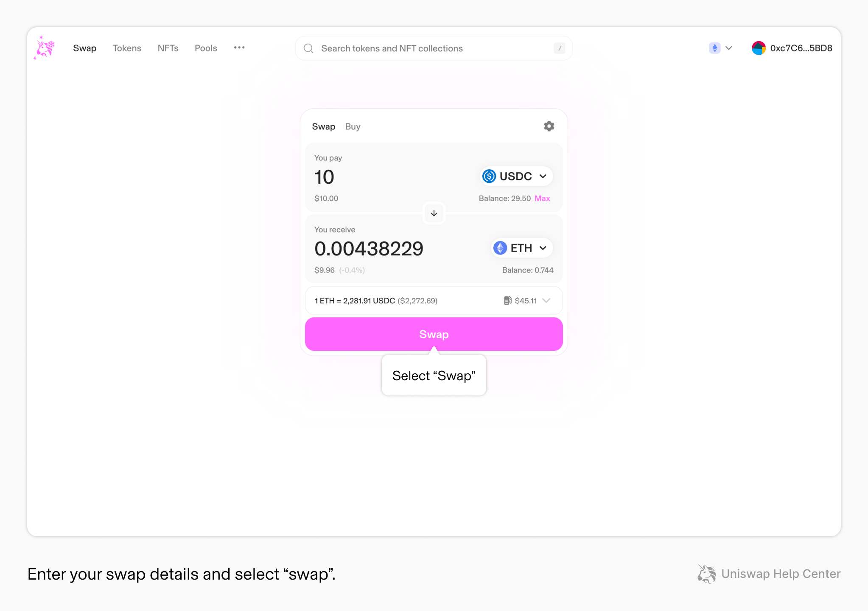Click the Uniswap Help Center unicorn icon
868x611 pixels.
coord(707,574)
